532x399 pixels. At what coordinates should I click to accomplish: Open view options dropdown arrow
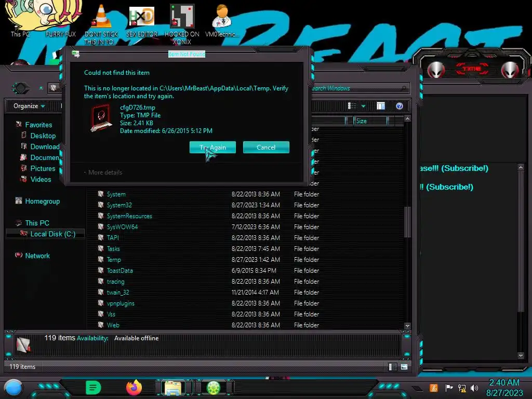[363, 106]
